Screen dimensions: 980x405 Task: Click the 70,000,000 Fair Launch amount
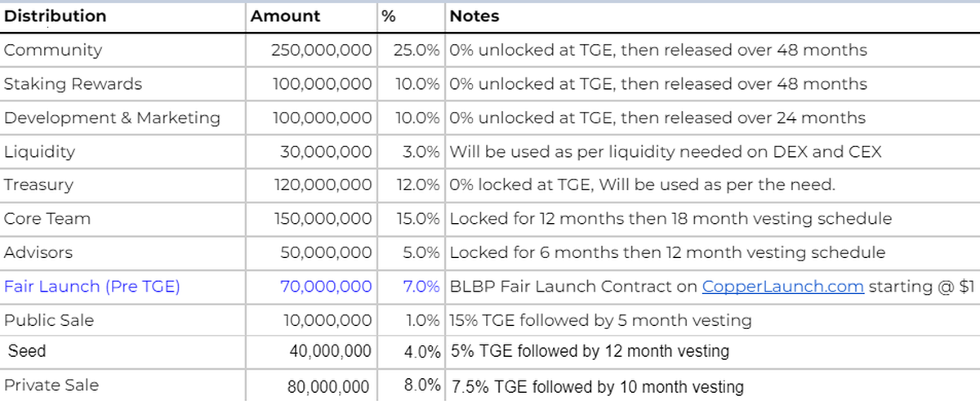tap(326, 287)
